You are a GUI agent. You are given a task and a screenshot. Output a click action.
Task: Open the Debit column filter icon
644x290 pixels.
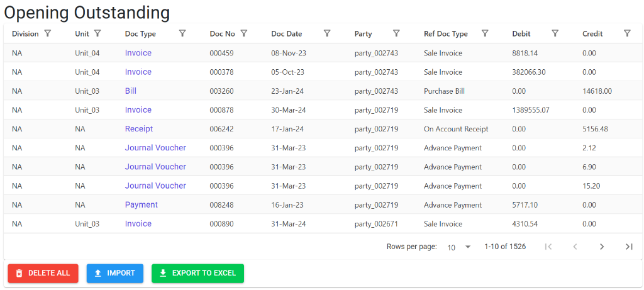click(x=555, y=34)
